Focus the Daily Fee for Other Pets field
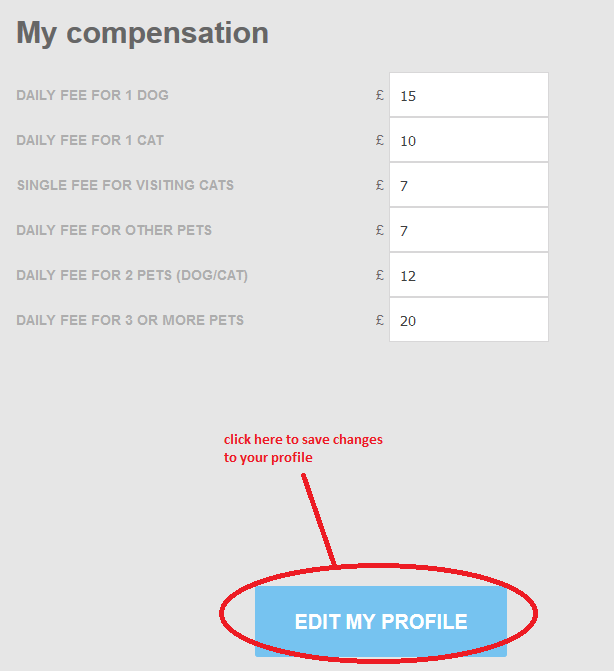This screenshot has width=614, height=671. [468, 231]
